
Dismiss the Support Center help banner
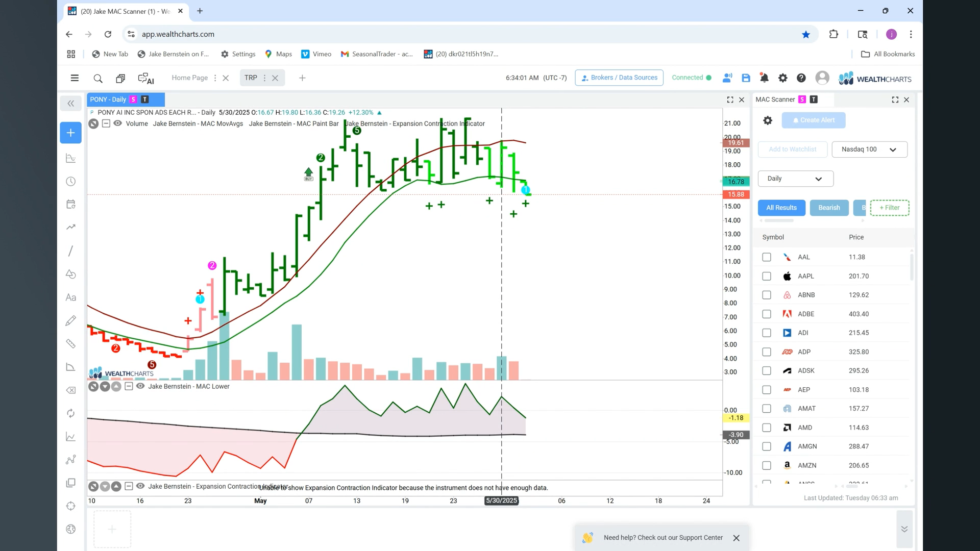pos(736,538)
